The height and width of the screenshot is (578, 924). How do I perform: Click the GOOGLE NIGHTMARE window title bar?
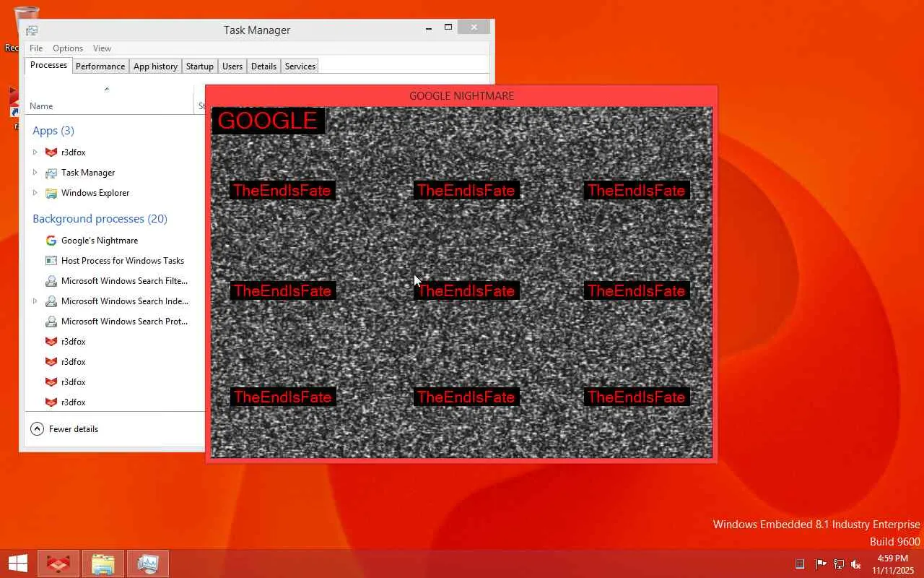[x=462, y=95]
